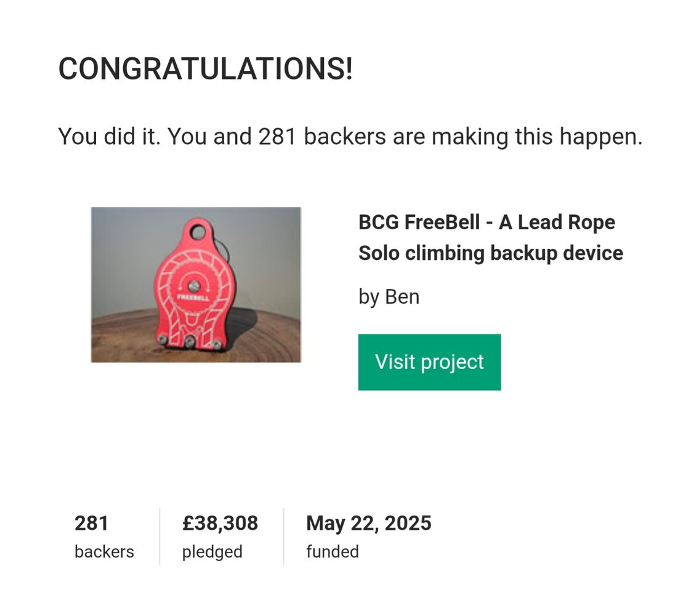Click "Solo climbing backup device" title line
Viewport: 694px width, 616px height.
(x=490, y=253)
